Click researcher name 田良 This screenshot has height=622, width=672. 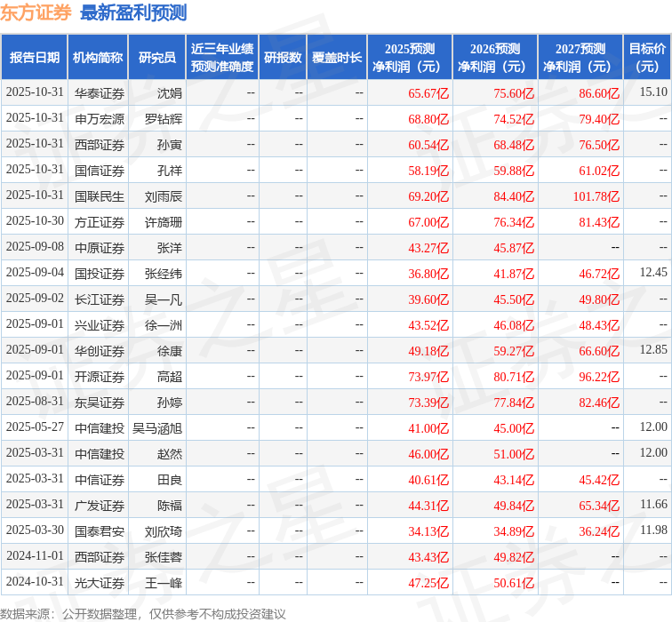tap(170, 480)
